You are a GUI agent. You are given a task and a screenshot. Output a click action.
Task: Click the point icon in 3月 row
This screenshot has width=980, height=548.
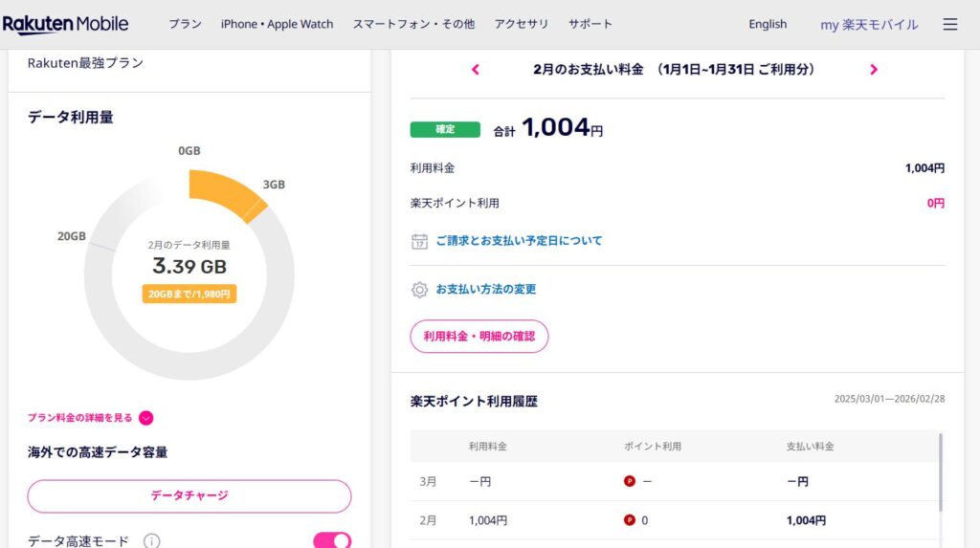click(x=630, y=481)
